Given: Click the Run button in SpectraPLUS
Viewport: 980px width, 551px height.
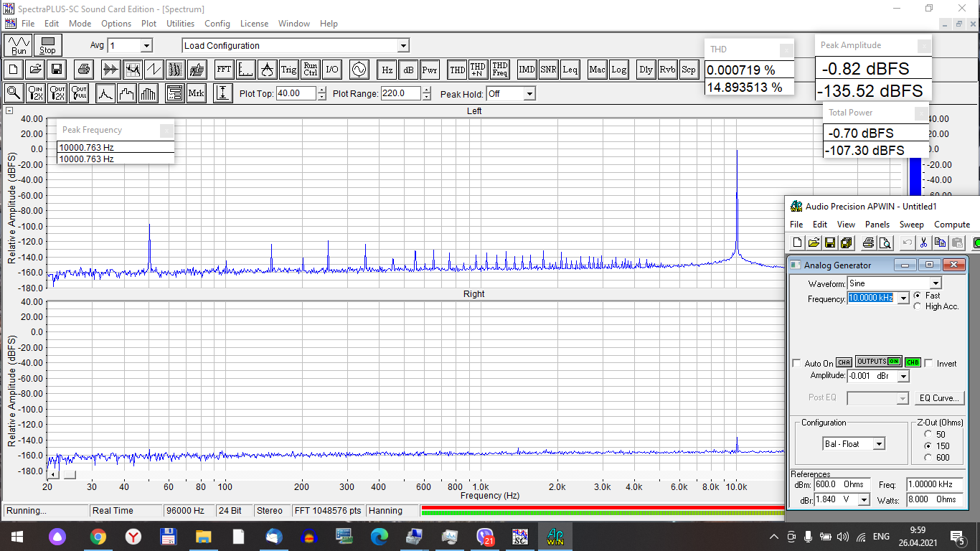Looking at the screenshot, I should point(19,45).
